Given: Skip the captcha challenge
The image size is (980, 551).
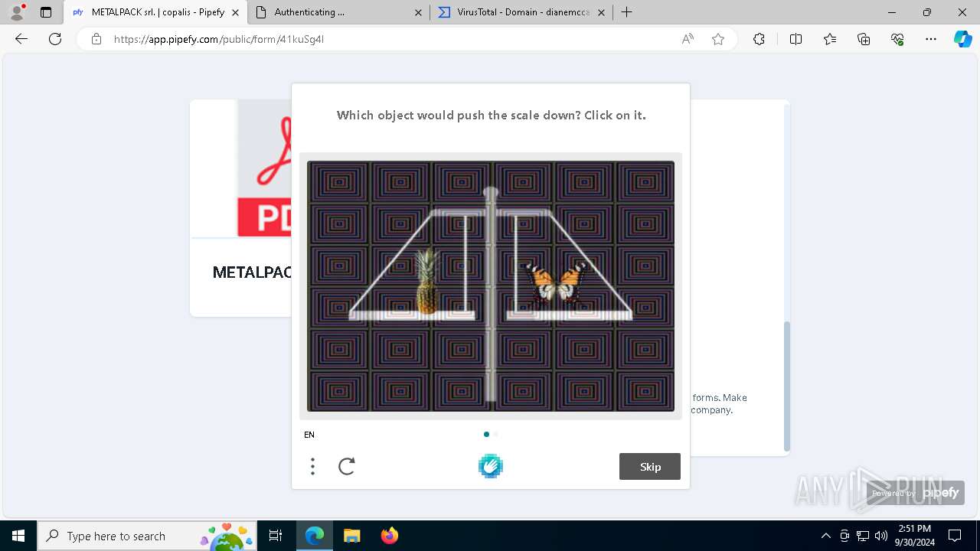Looking at the screenshot, I should tap(650, 467).
